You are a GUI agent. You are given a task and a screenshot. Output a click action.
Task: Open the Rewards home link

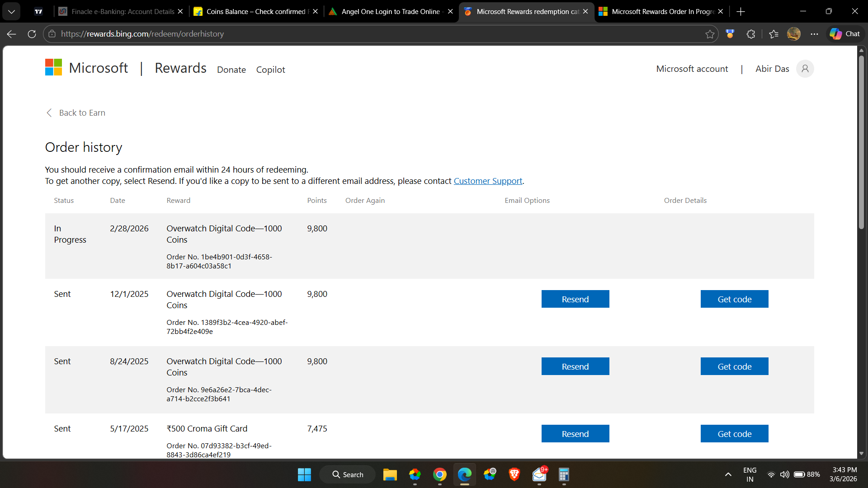point(180,68)
